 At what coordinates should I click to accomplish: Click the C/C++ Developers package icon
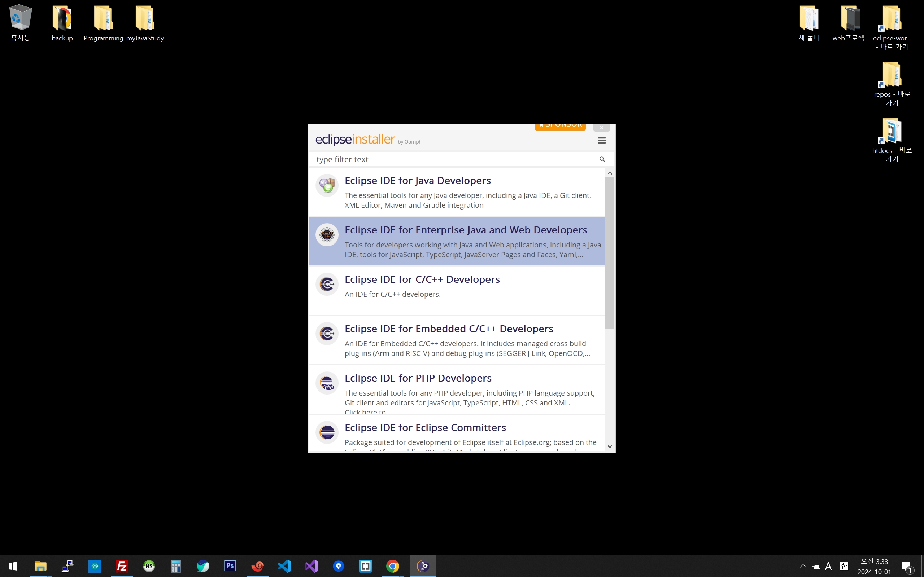click(x=327, y=284)
